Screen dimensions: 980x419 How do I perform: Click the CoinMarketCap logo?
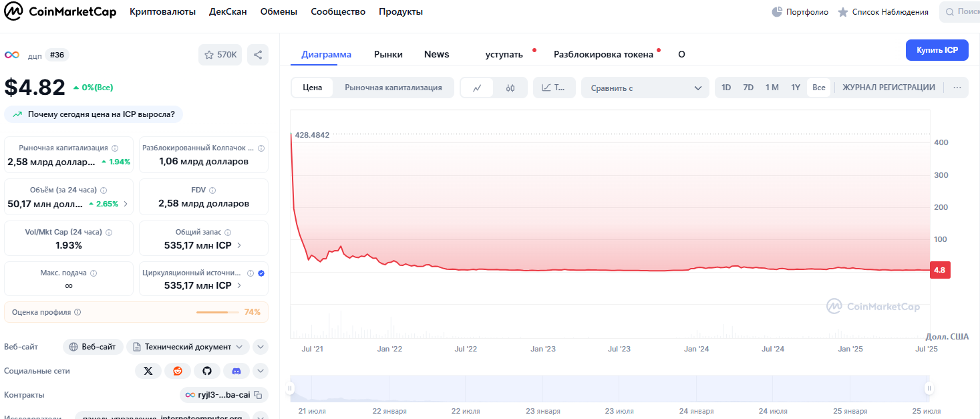(59, 11)
